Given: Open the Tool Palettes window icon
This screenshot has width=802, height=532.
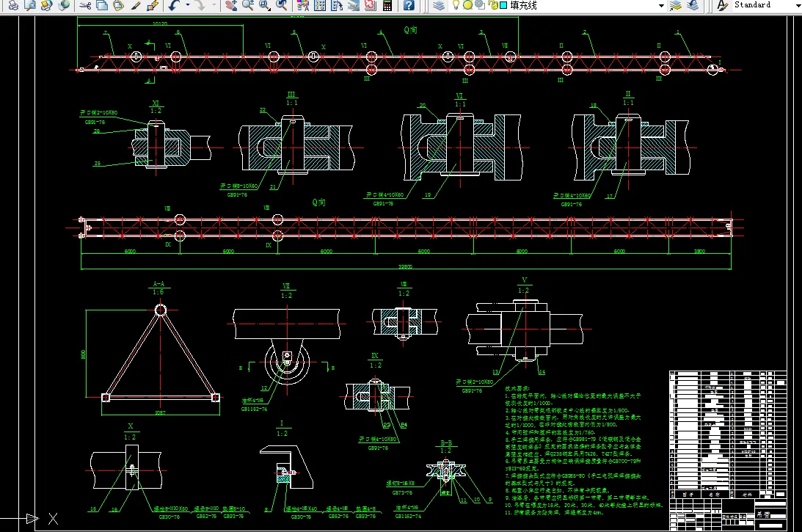Looking at the screenshot, I should (337, 5).
